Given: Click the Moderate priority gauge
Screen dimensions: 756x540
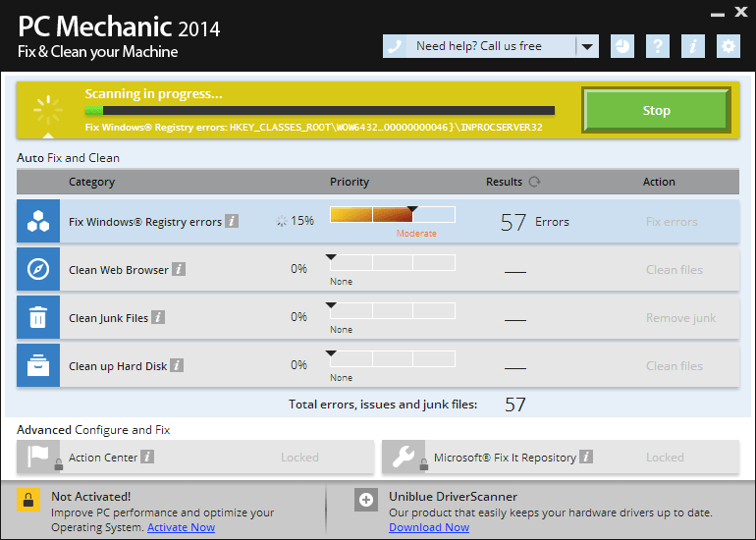Looking at the screenshot, I should tap(393, 215).
